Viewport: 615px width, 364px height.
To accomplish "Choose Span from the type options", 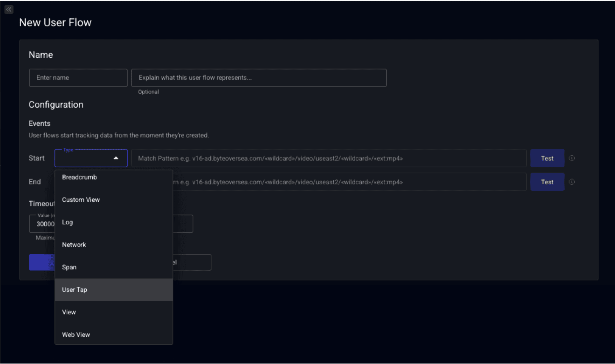I will tap(69, 267).
